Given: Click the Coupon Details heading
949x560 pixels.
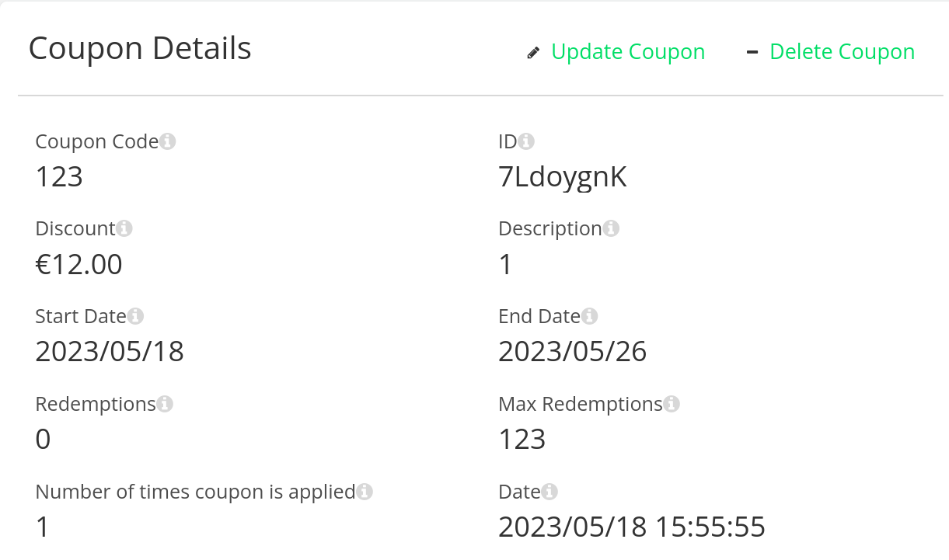Looking at the screenshot, I should [x=140, y=48].
